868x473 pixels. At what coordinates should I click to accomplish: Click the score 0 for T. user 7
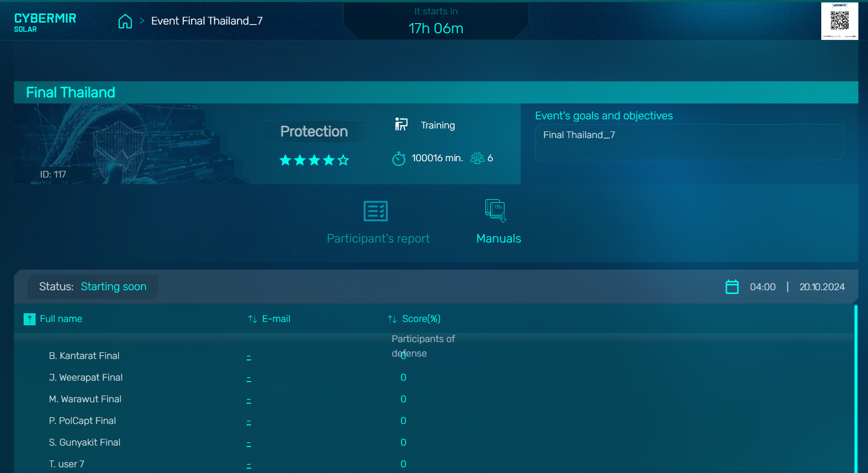click(404, 464)
